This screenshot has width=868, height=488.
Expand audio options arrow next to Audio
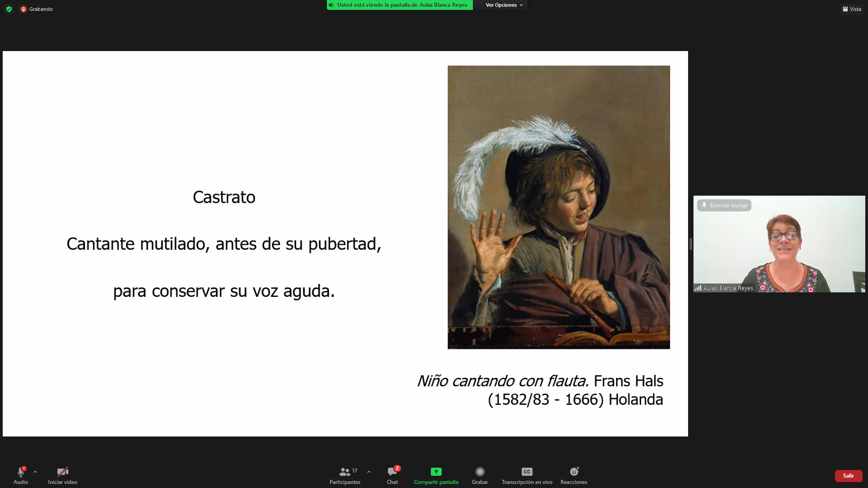[35, 472]
